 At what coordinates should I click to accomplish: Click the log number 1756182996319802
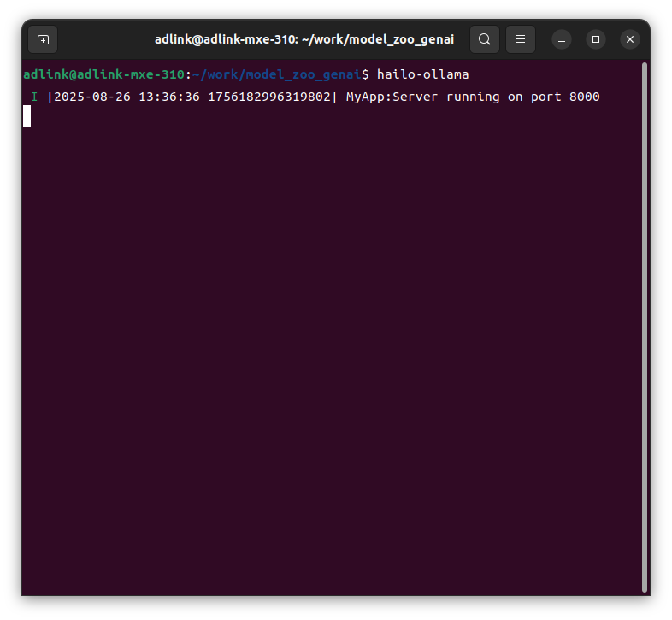[269, 97]
